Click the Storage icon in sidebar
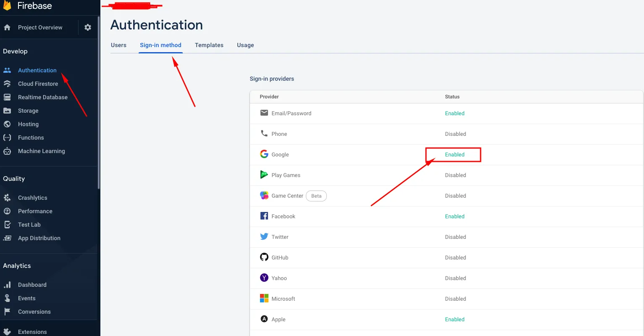Viewport: 644px width, 336px height. 7,111
